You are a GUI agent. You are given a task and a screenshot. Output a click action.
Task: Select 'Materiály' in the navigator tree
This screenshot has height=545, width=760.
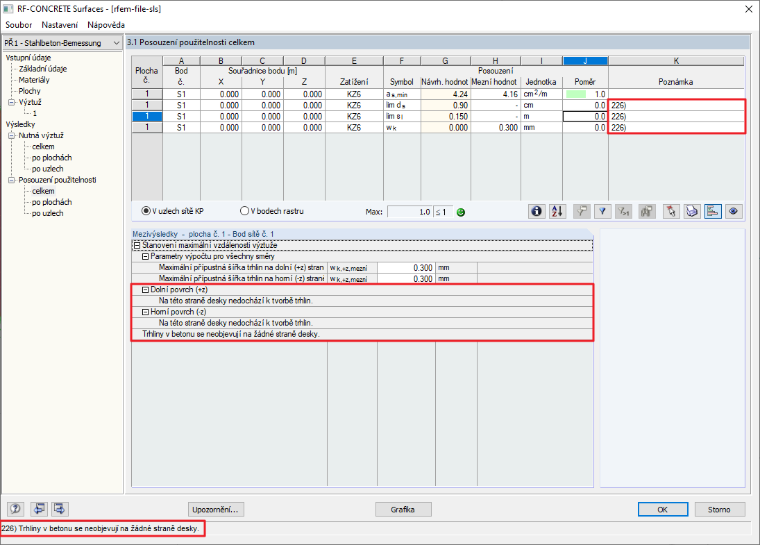(x=34, y=80)
